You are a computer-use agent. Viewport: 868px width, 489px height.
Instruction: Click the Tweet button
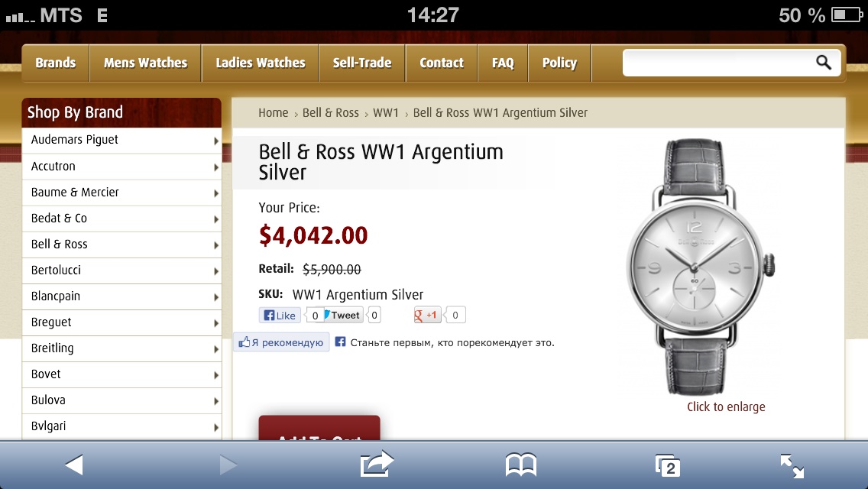pyautogui.click(x=343, y=315)
